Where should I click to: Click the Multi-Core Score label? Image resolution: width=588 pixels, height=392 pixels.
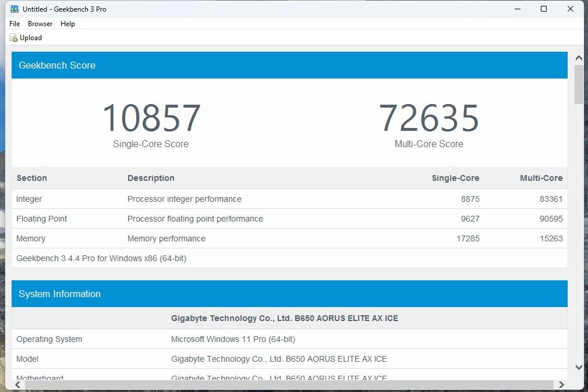[428, 144]
